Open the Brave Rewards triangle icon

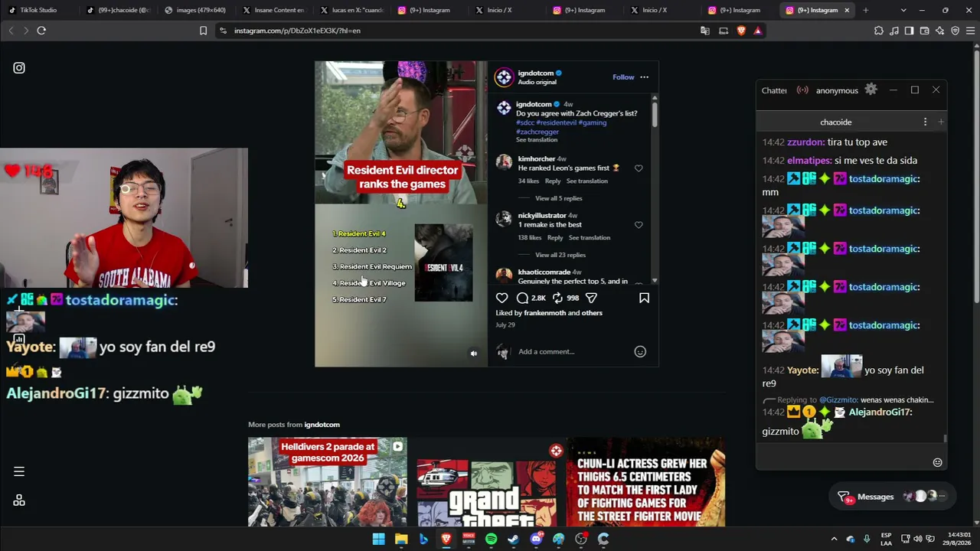point(758,31)
